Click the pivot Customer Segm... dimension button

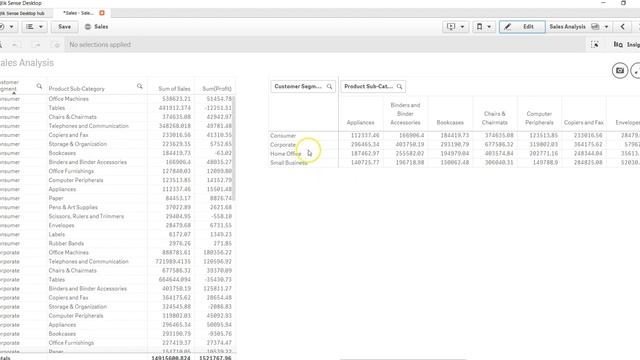pyautogui.click(x=303, y=87)
